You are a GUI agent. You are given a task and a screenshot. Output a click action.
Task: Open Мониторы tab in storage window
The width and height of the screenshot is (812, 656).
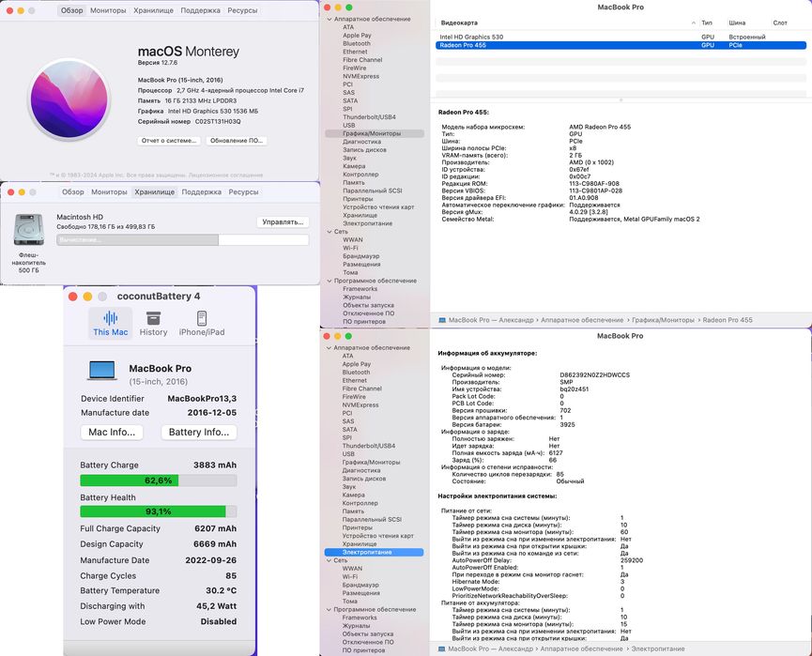[x=109, y=192]
